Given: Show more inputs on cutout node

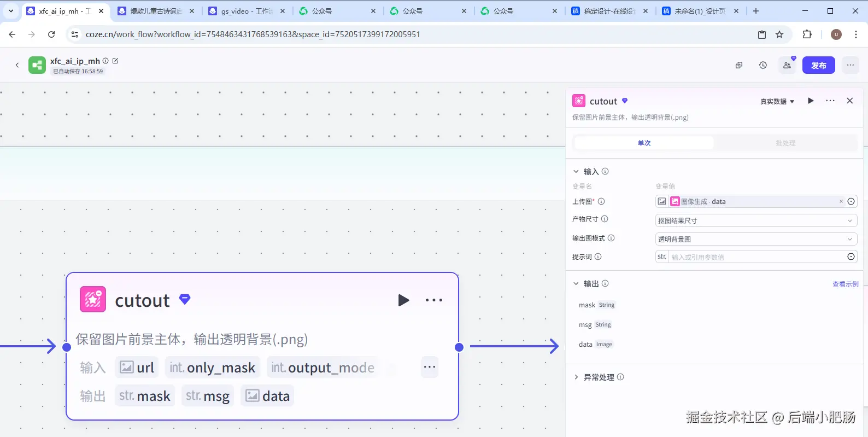Looking at the screenshot, I should coord(430,367).
